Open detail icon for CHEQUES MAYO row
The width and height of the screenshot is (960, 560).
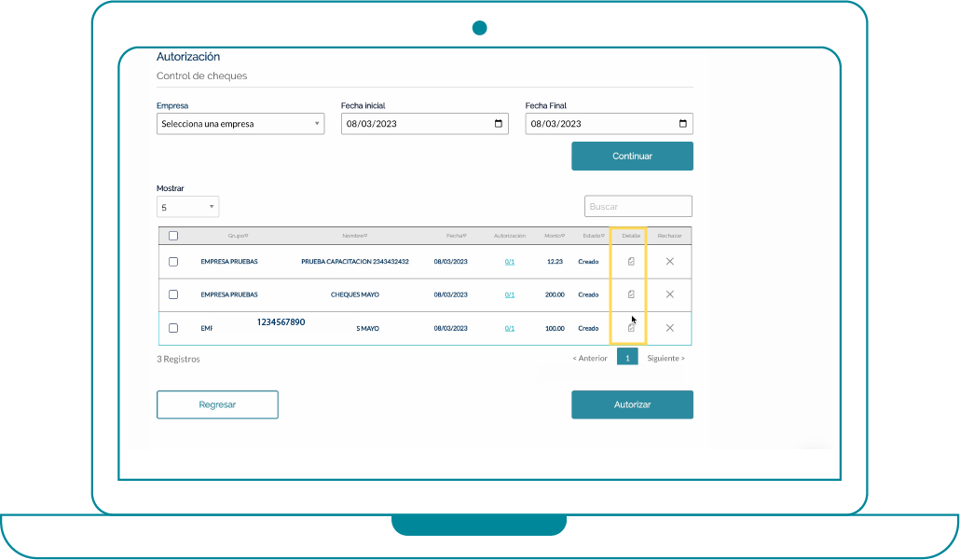[x=631, y=294]
